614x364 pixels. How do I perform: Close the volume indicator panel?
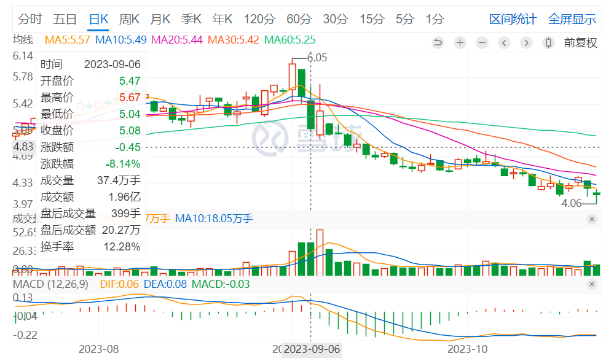click(592, 219)
